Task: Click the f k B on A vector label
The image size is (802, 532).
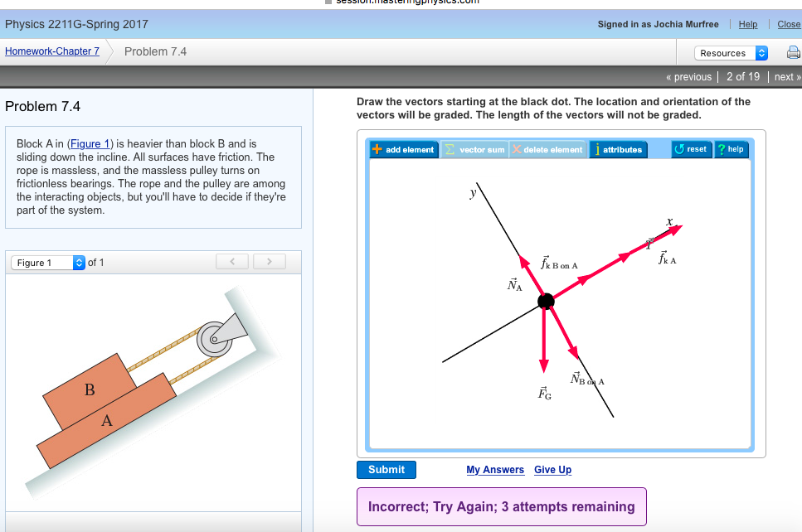Action: [560, 263]
